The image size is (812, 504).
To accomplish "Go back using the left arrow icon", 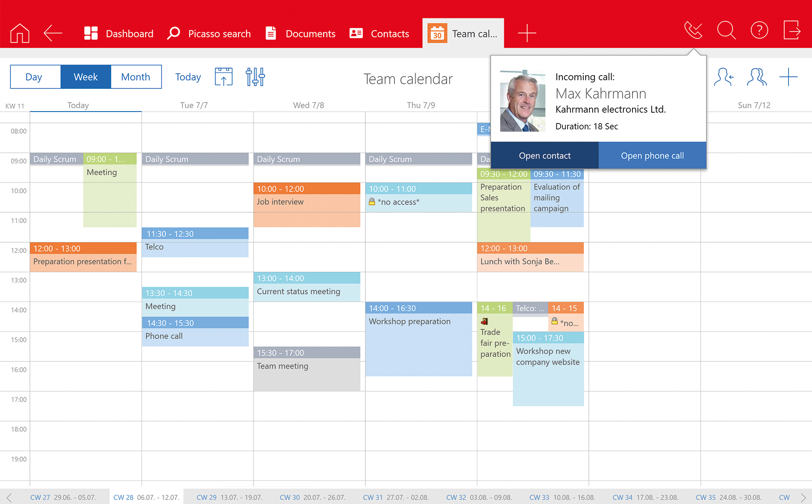I will pos(53,33).
